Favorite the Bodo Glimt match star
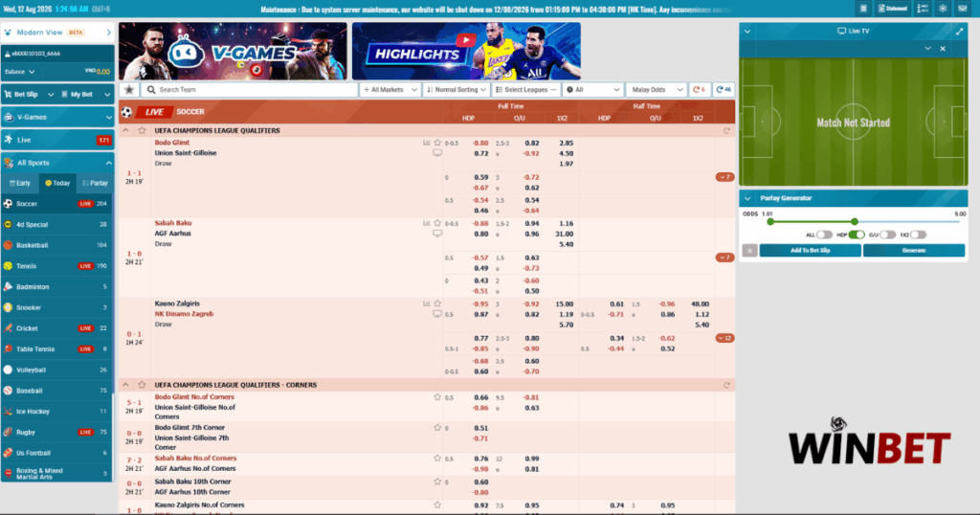Screen dimensions: 980x515 (x=437, y=144)
